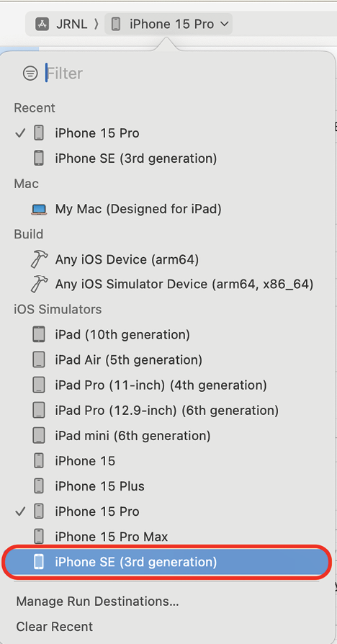Viewport: 337px width, 644px height.
Task: Open Manage Run Destinations...
Action: [x=97, y=601]
